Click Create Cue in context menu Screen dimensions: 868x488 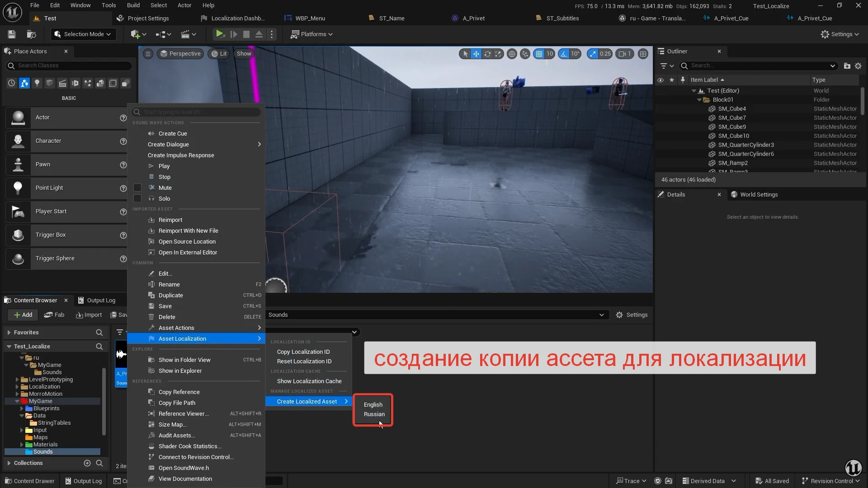(x=173, y=134)
